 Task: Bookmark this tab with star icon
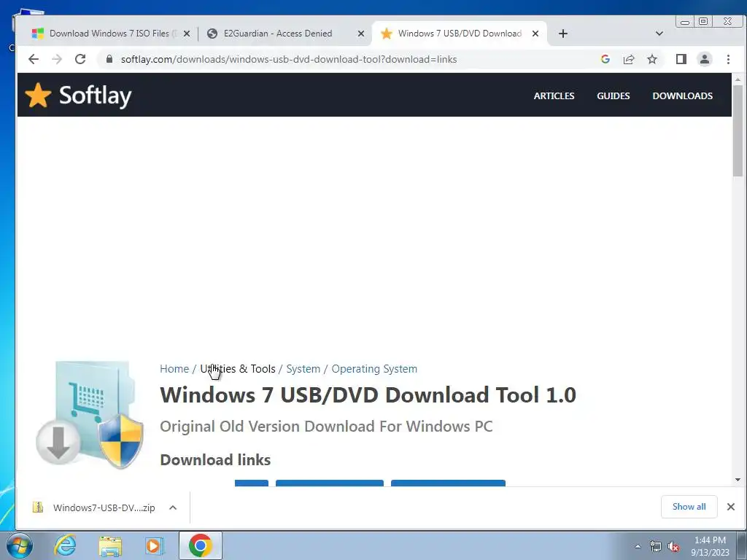(x=652, y=59)
